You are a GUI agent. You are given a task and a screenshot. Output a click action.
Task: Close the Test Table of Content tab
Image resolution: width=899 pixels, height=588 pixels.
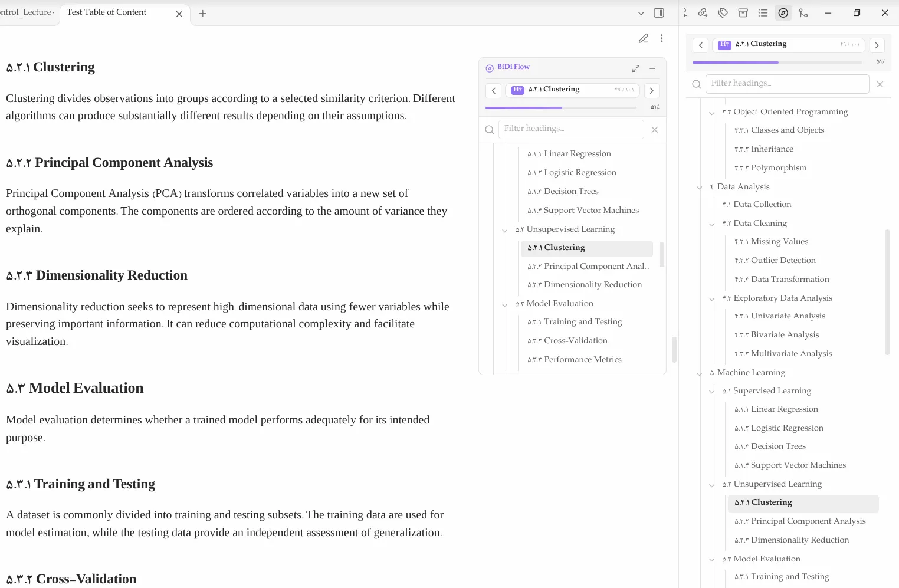pos(179,14)
